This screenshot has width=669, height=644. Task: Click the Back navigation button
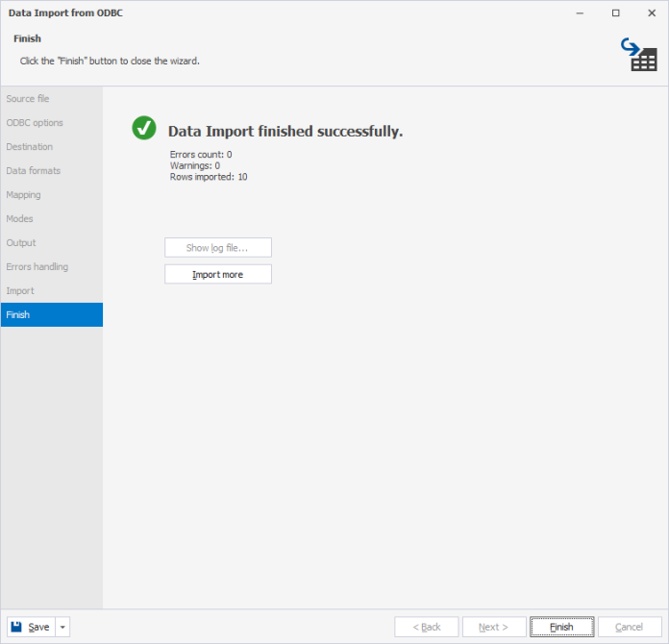[427, 627]
